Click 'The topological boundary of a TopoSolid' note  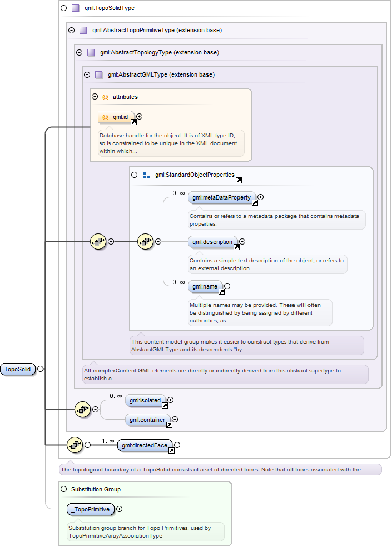(220, 470)
